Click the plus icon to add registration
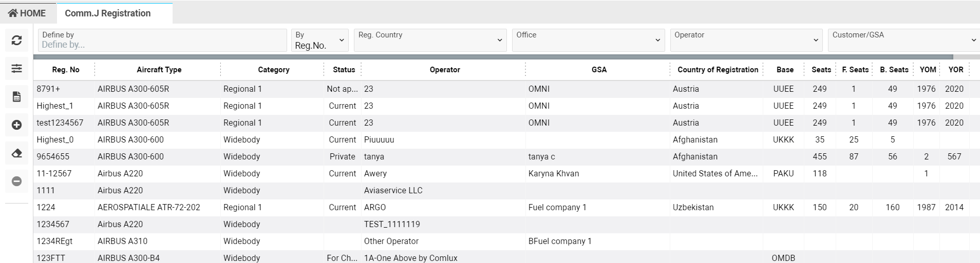980x263 pixels. click(x=16, y=125)
